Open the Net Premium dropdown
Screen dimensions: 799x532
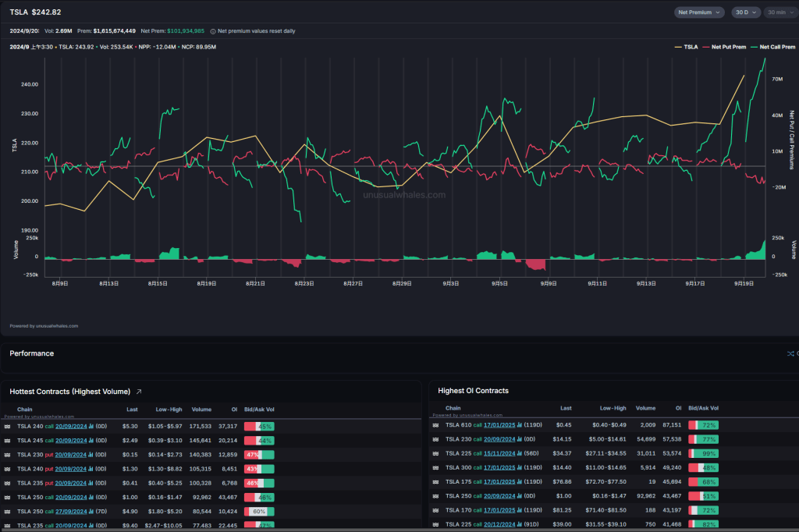point(699,12)
